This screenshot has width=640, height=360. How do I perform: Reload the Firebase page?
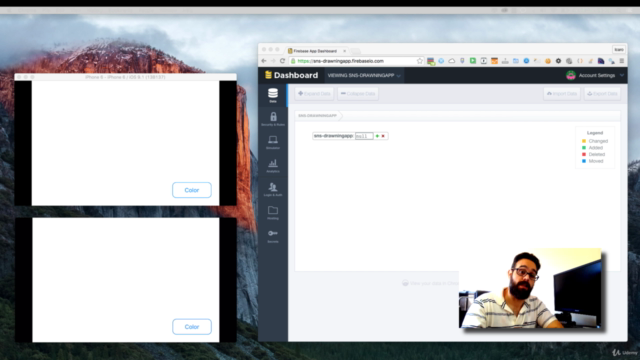point(282,61)
